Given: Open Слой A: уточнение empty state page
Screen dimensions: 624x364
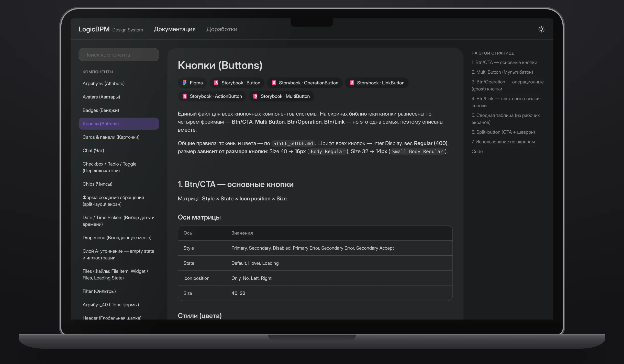Looking at the screenshot, I should [x=119, y=254].
